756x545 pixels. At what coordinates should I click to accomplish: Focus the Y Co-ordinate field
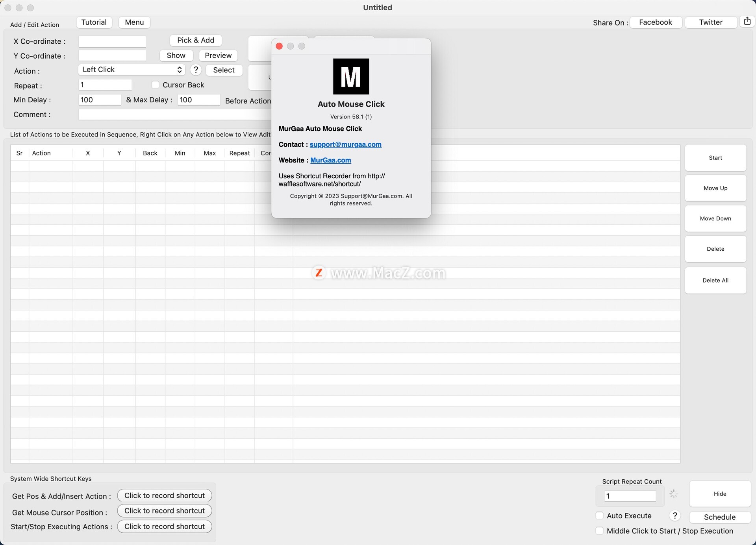tap(112, 55)
